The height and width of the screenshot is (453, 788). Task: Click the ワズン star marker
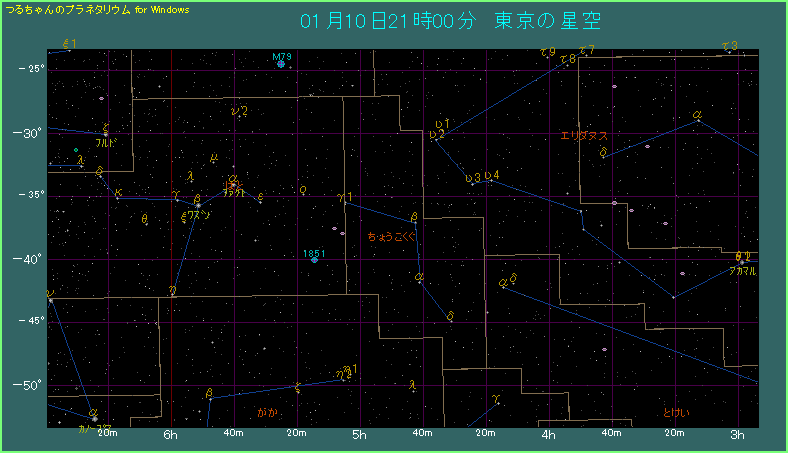[x=197, y=204]
